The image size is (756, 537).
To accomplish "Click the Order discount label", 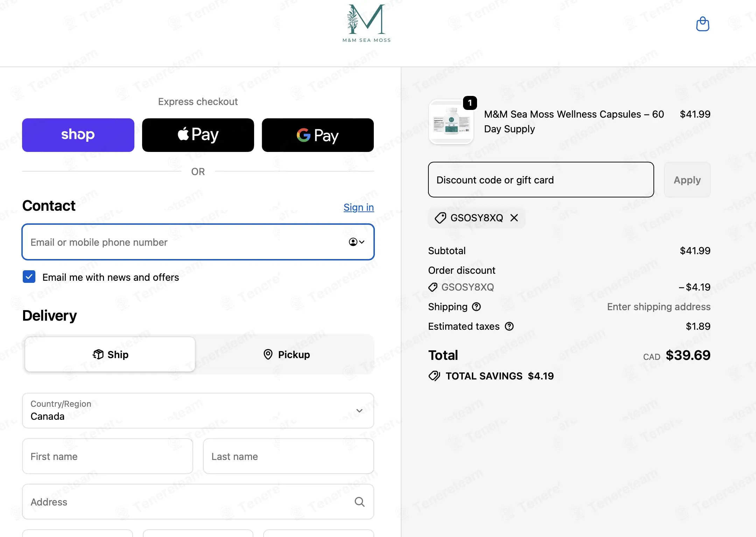I will [462, 270].
